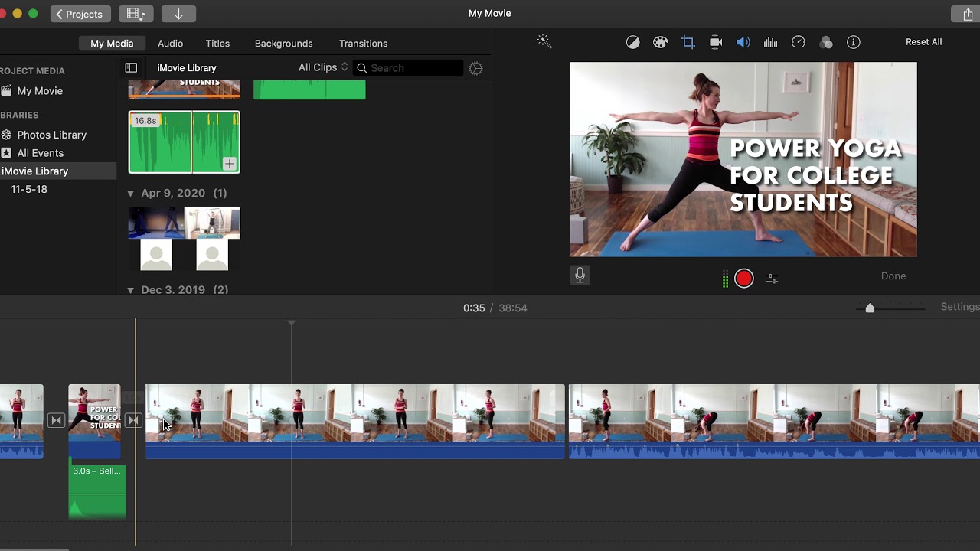Open browser settings gear icon
This screenshot has height=551, width=980.
(475, 68)
